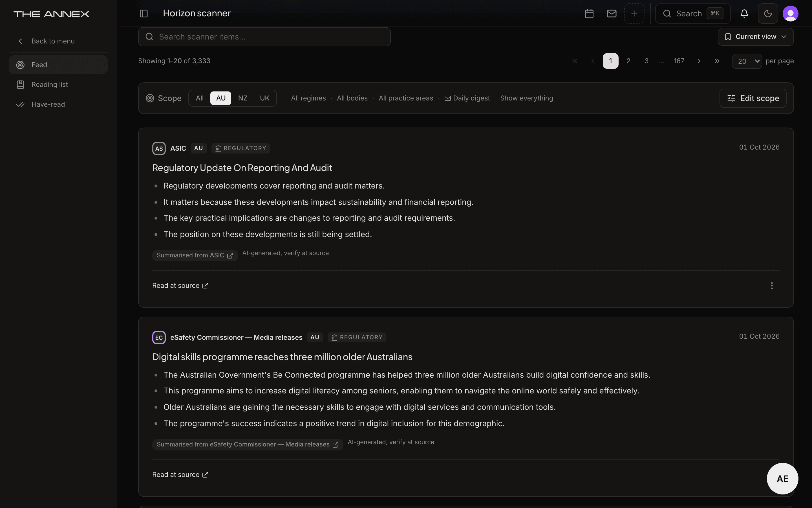812x508 pixels.
Task: Click Edit scope button
Action: pos(753,98)
